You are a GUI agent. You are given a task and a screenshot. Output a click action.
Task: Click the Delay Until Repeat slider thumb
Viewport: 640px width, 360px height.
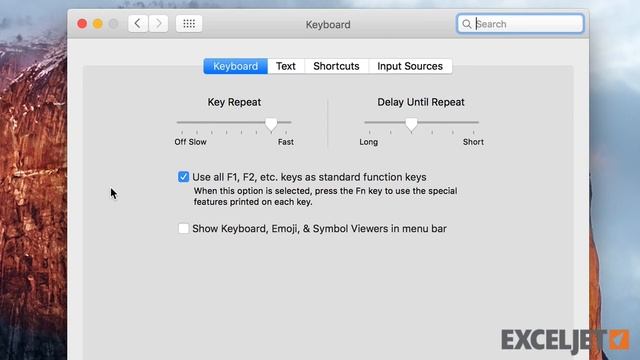tap(411, 124)
